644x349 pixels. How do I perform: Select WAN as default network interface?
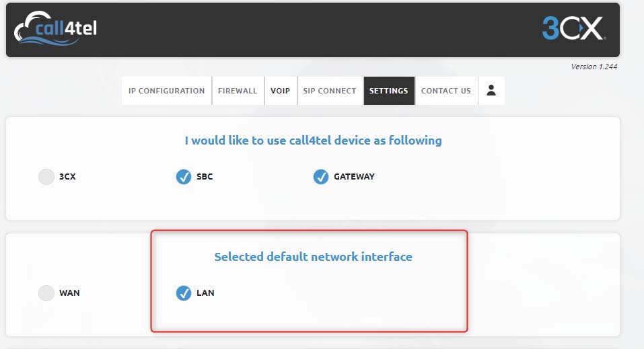(46, 293)
